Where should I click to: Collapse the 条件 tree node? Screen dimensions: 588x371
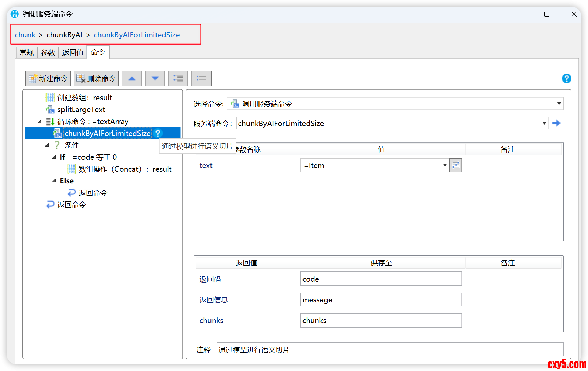47,145
